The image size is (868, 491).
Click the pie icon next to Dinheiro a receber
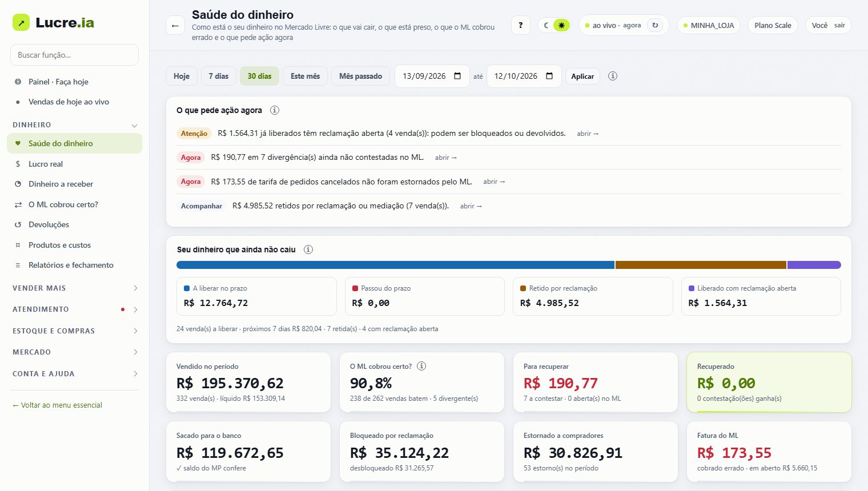point(18,184)
